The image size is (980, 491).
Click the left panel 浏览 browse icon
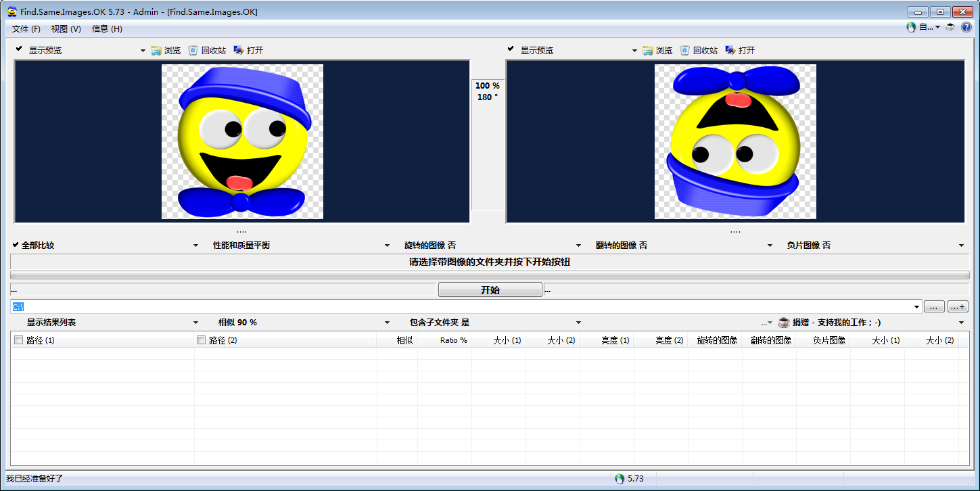tap(156, 51)
